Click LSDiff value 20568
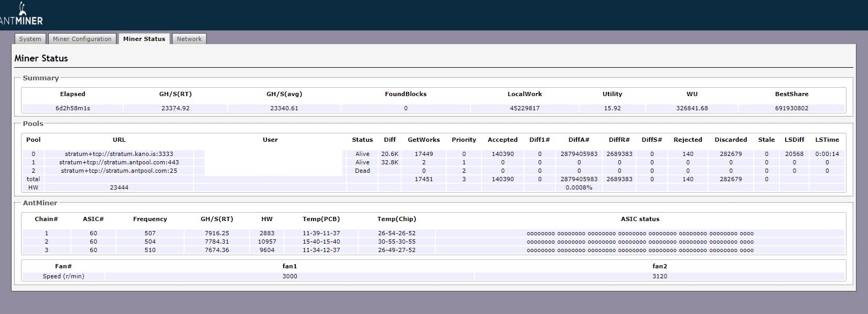Image resolution: width=868 pixels, height=314 pixels. coord(794,154)
